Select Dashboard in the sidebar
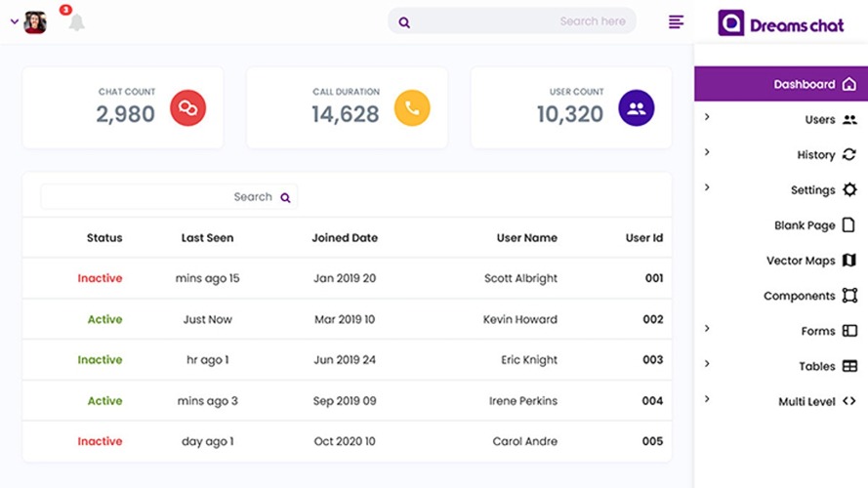 781,84
